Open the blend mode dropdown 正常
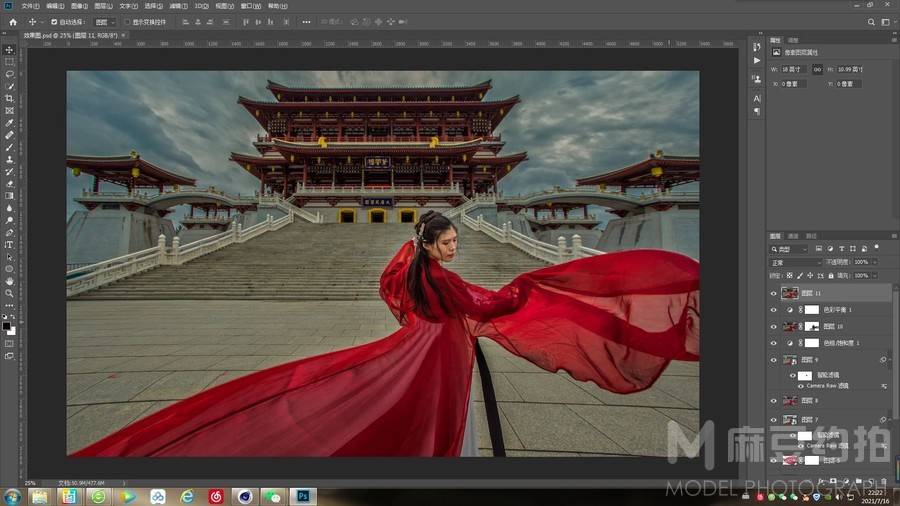900x506 pixels. tap(794, 262)
